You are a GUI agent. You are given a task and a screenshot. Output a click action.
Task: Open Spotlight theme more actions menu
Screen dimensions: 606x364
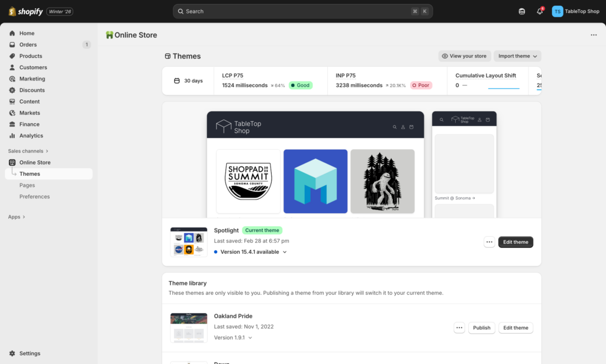(x=489, y=242)
